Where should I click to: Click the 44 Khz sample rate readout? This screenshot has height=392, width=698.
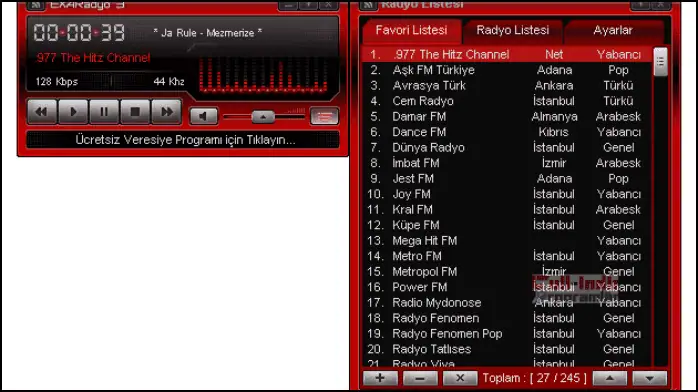pos(169,81)
